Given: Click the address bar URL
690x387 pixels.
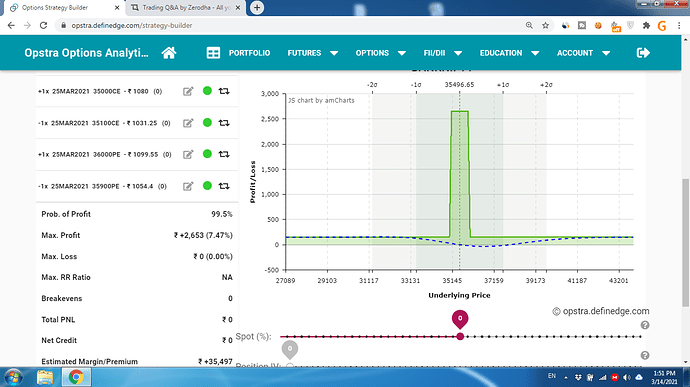Looking at the screenshot, I should click(x=132, y=26).
